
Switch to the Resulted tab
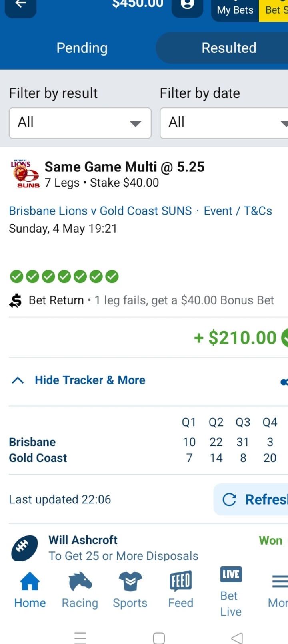(x=229, y=48)
